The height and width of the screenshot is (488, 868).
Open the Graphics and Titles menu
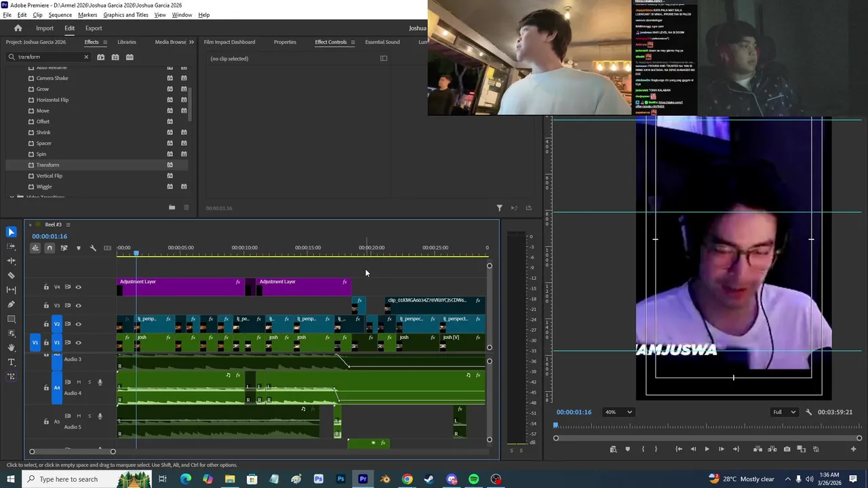pos(125,14)
